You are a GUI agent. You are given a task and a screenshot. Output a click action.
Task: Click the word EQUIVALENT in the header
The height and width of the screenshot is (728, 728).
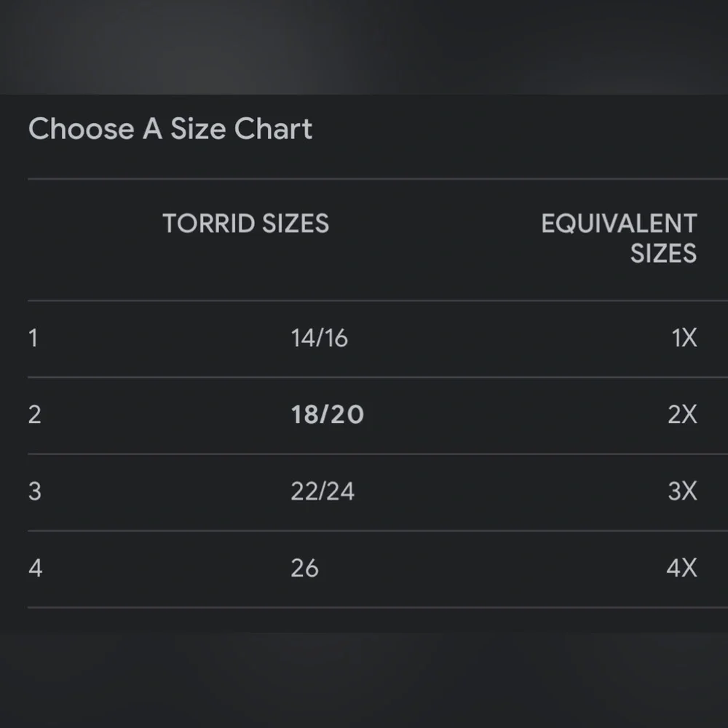pyautogui.click(x=619, y=223)
